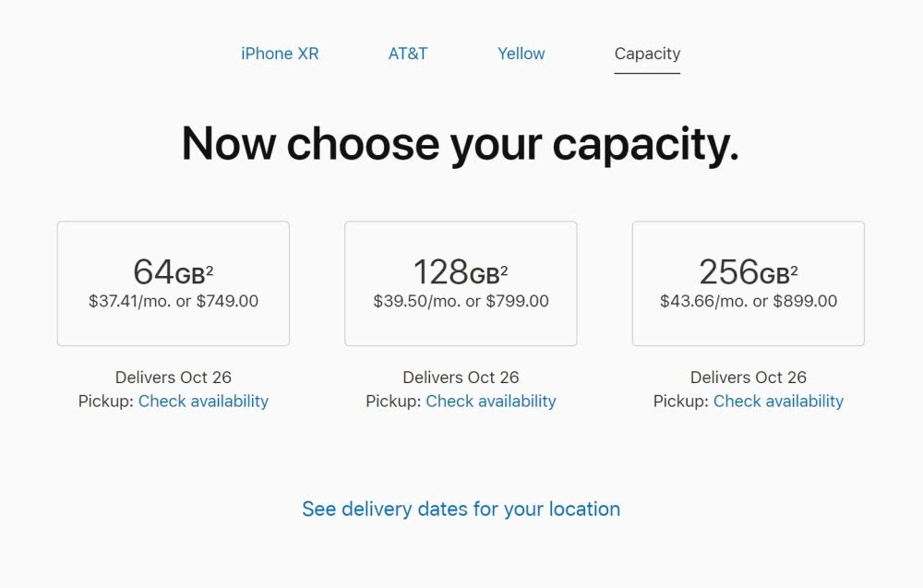This screenshot has height=588, width=923.
Task: Click the footnote 2 superscript beside 256GB
Action: pyautogui.click(x=794, y=268)
